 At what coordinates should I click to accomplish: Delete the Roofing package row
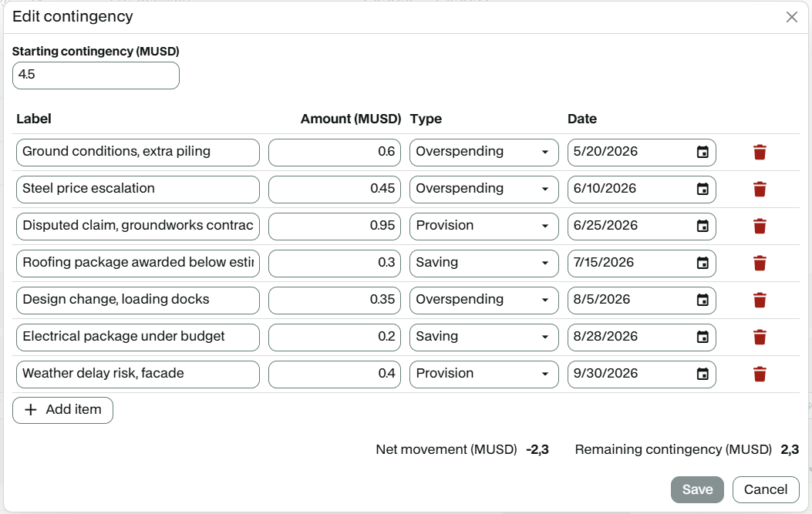pos(760,264)
